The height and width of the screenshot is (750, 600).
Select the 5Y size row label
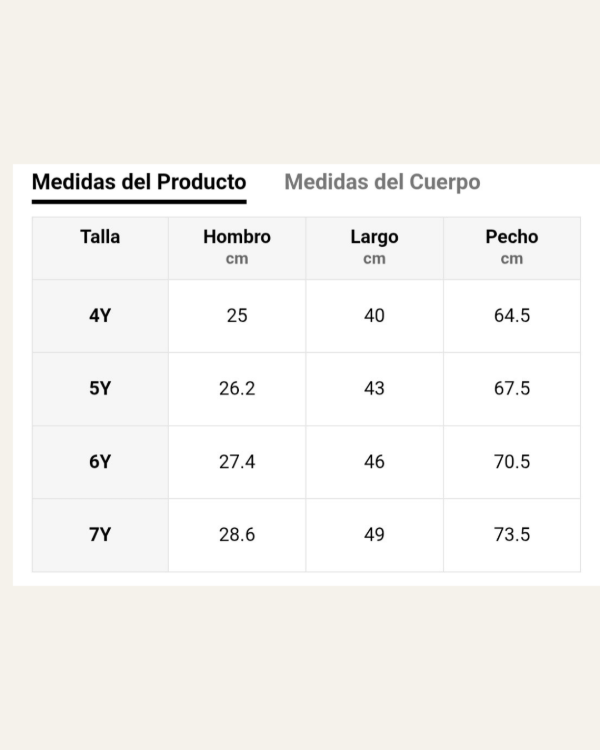coord(100,389)
